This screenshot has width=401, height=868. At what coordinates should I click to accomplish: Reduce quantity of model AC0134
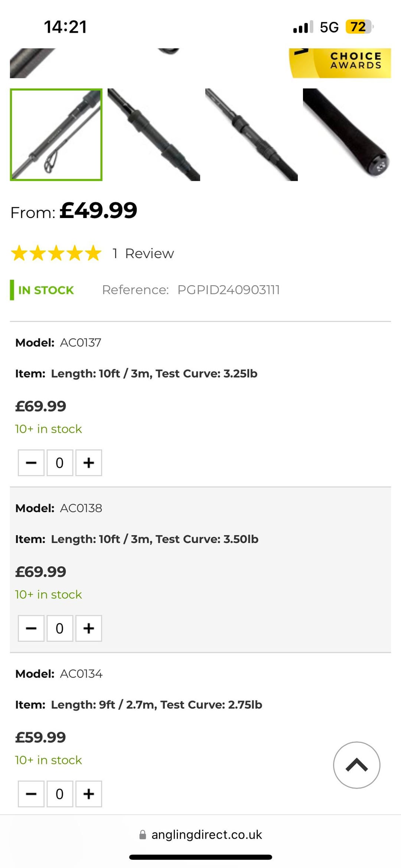coord(31,794)
